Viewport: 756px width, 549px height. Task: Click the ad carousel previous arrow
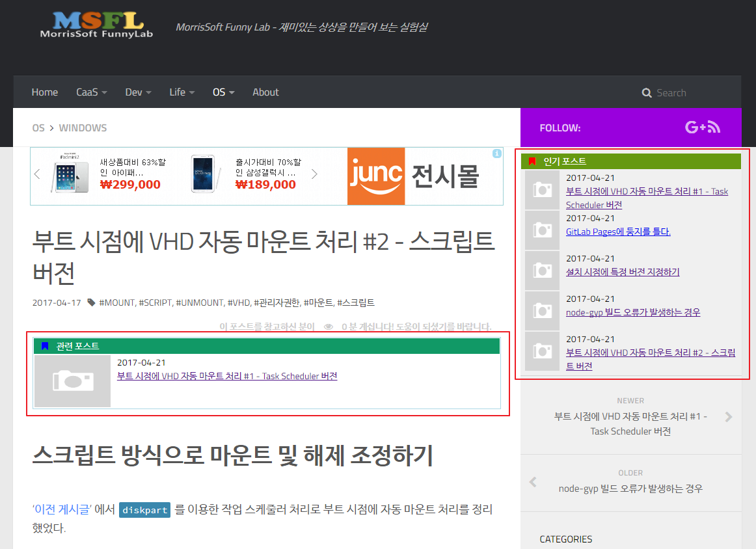point(37,174)
